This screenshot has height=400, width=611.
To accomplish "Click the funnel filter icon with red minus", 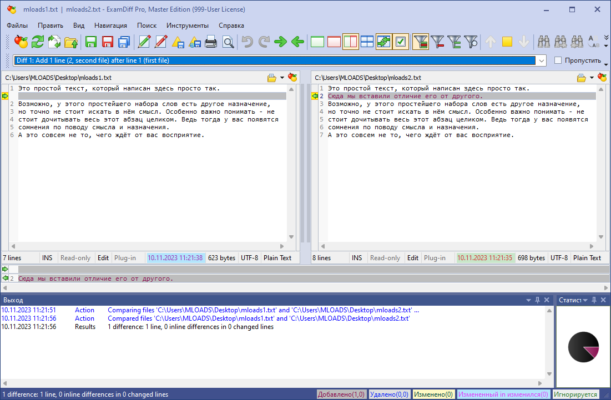I will pyautogui.click(x=438, y=42).
